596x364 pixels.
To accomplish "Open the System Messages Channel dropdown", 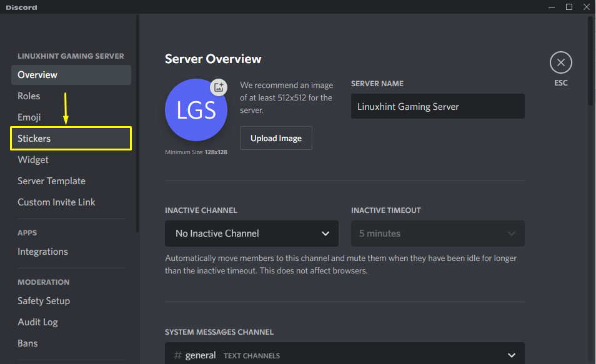I will (x=344, y=355).
